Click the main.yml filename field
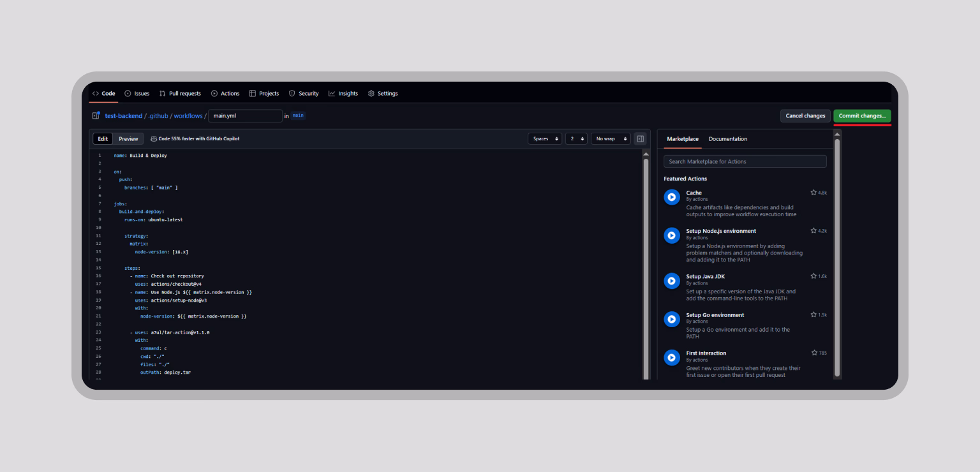 (x=245, y=116)
